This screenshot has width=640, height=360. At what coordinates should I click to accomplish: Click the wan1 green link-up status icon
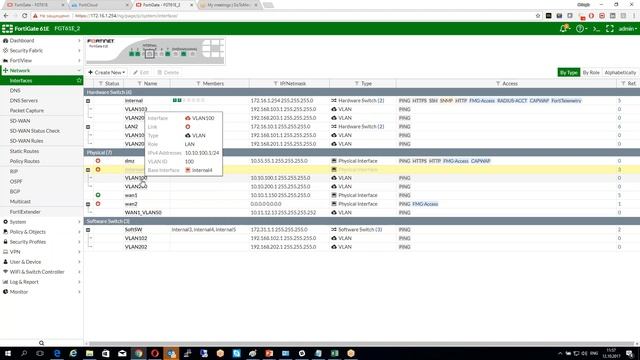98,195
